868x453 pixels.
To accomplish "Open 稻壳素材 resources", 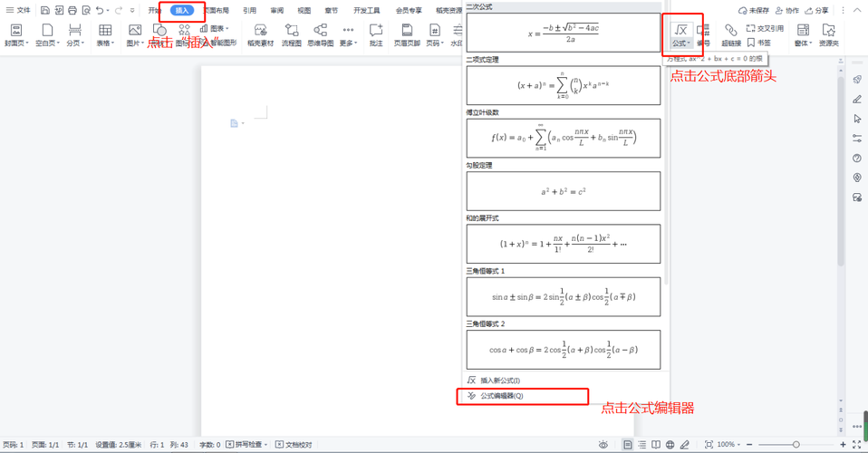I will [x=260, y=35].
